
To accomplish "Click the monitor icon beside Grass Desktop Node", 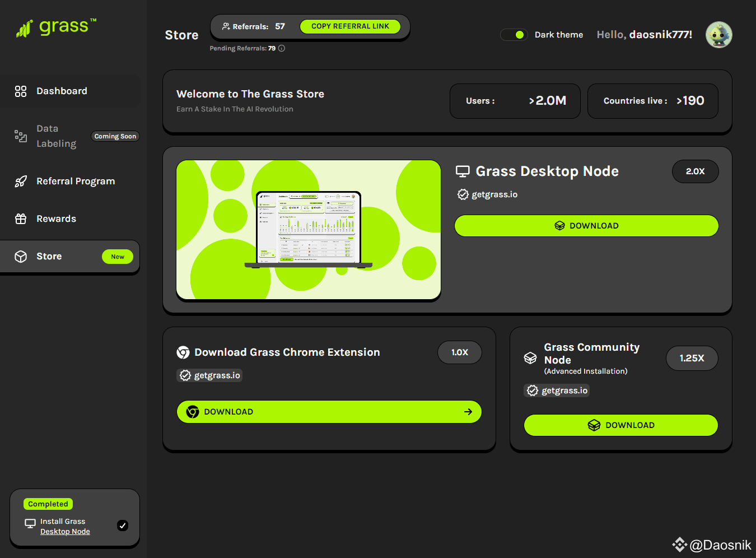I will 463,171.
